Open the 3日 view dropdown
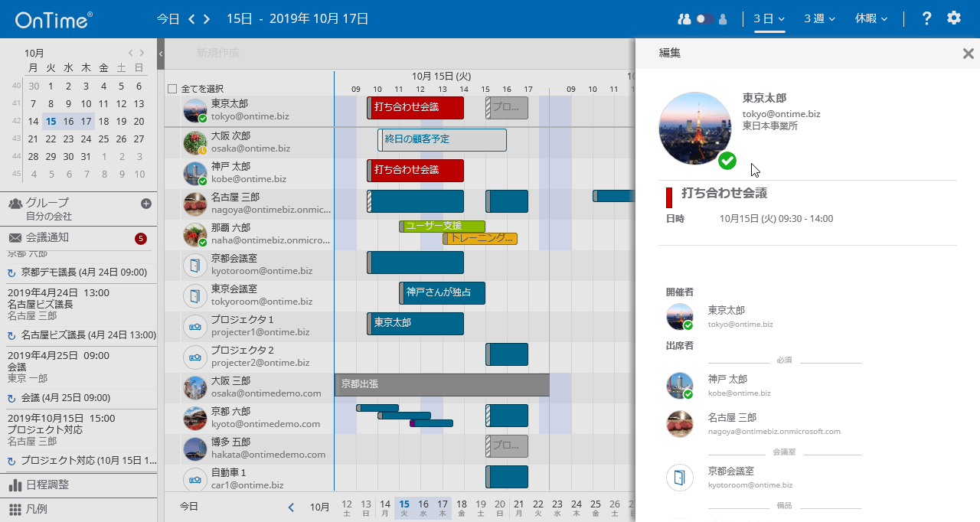The width and height of the screenshot is (980, 522). coord(768,18)
